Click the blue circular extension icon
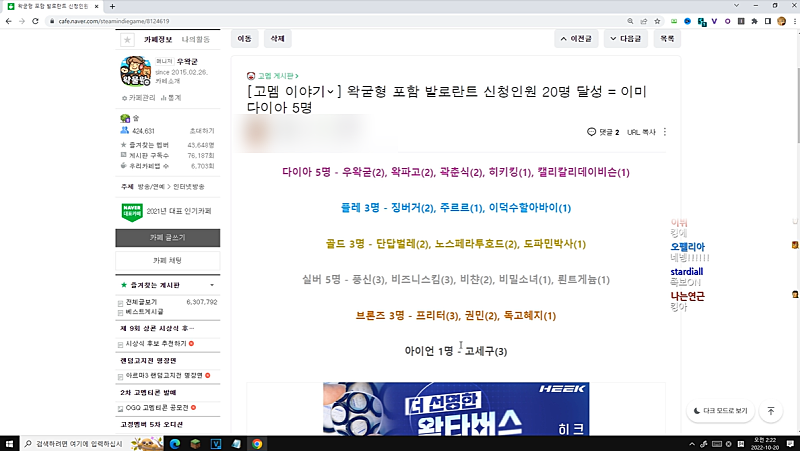Viewport: 800px width, 451px height. [687, 21]
